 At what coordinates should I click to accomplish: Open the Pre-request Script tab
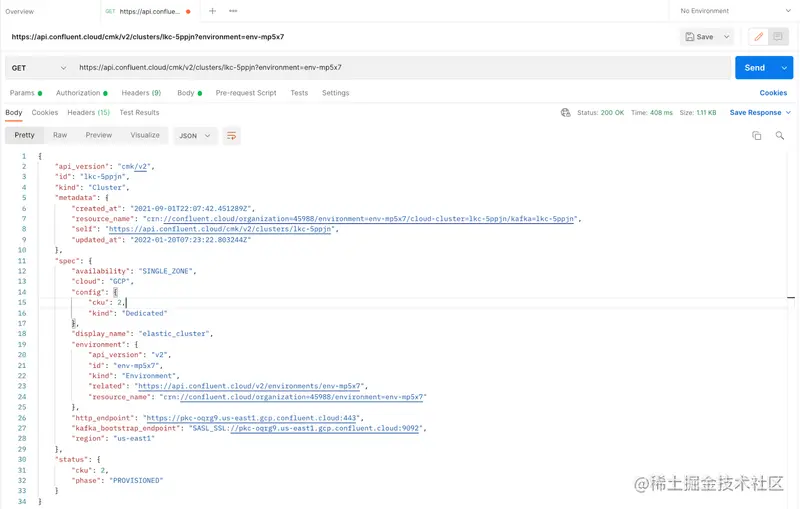[x=246, y=93]
